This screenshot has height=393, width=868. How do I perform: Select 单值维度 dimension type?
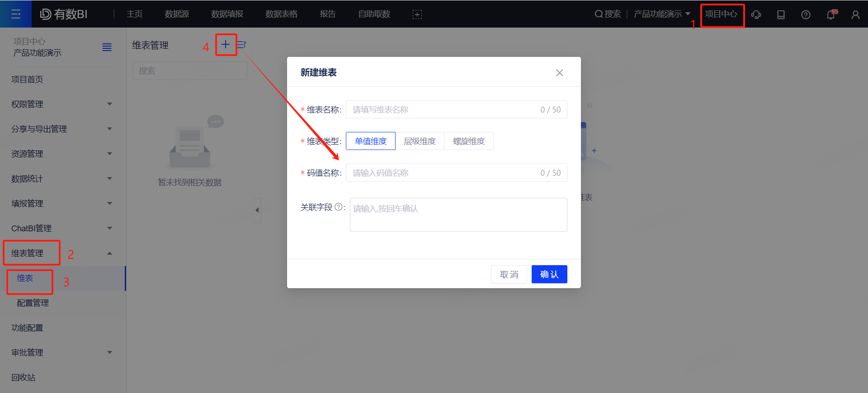click(371, 141)
